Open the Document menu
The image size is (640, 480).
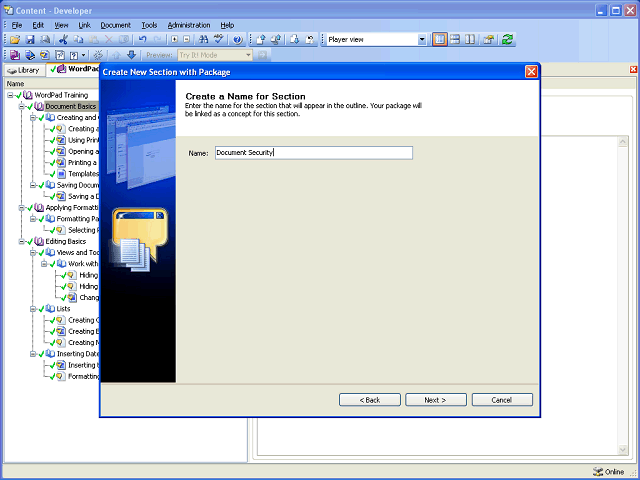116,25
